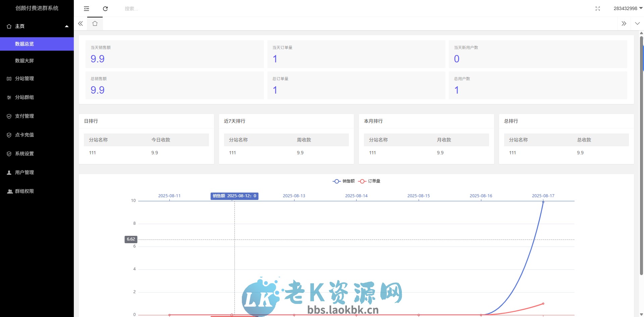Open the 点卡充值 recharge section
This screenshot has width=644, height=317.
coord(24,135)
